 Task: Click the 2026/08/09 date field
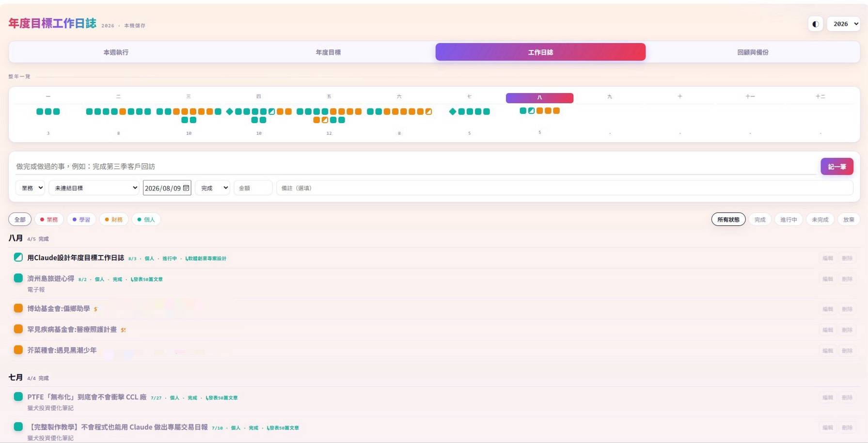click(x=167, y=188)
